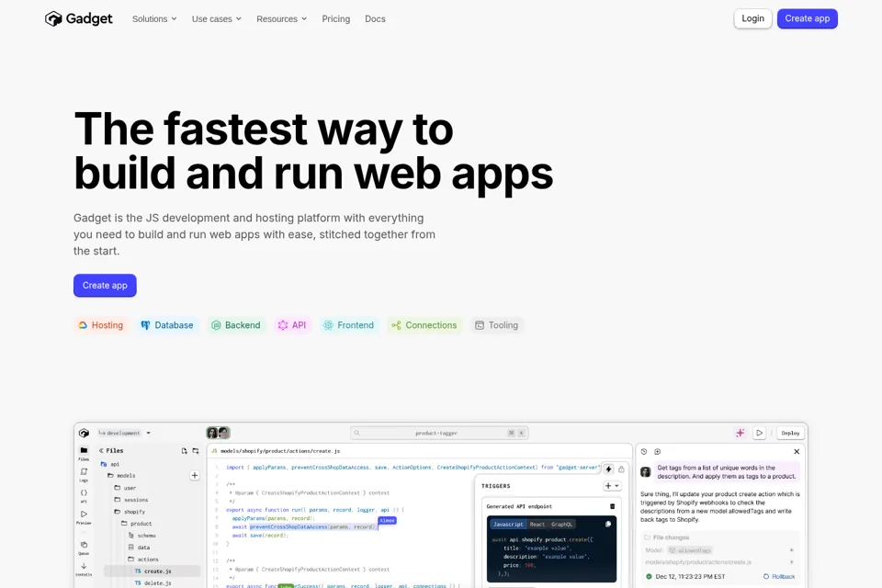
Task: Select the Connections feature pill
Action: [424, 325]
